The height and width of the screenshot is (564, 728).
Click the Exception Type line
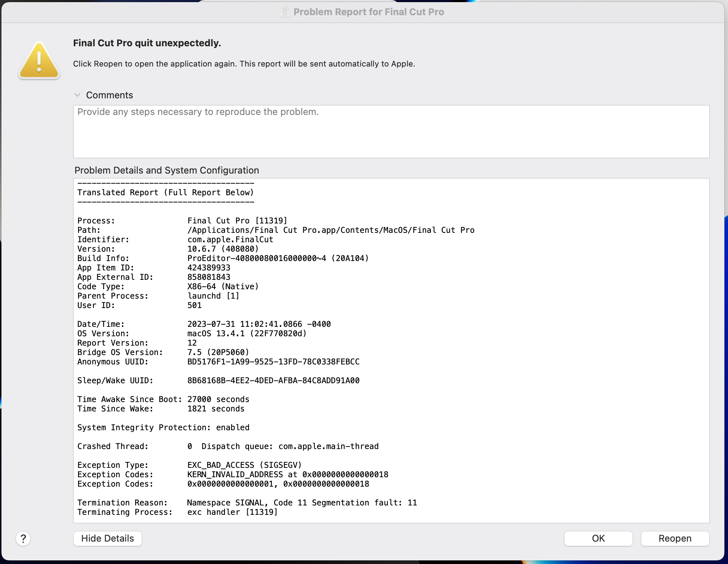[189, 465]
